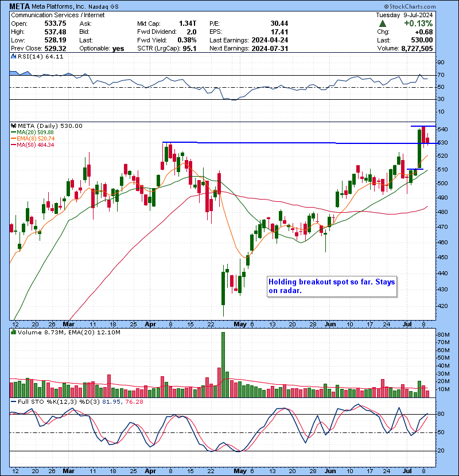Click the long green gap-down candle near 420
This screenshot has width=459, height=476.
pyautogui.click(x=223, y=288)
